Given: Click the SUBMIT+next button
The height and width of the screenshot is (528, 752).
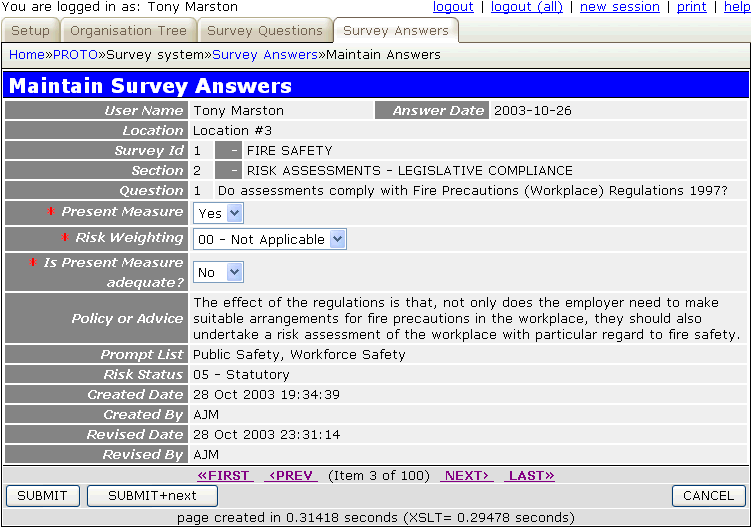Looking at the screenshot, I should [151, 496].
